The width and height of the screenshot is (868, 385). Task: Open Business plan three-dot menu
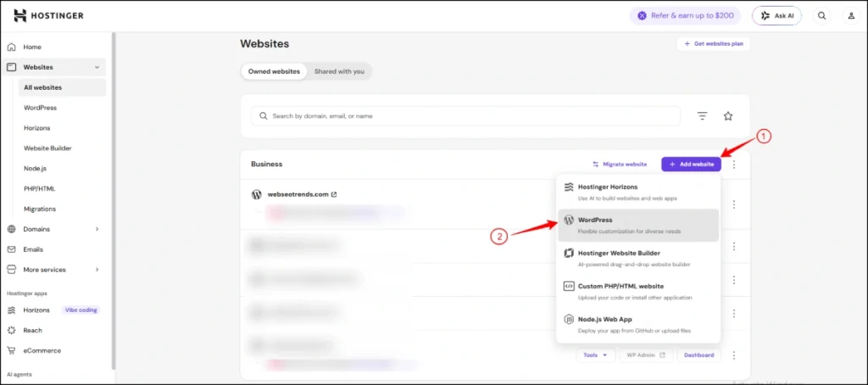click(734, 165)
